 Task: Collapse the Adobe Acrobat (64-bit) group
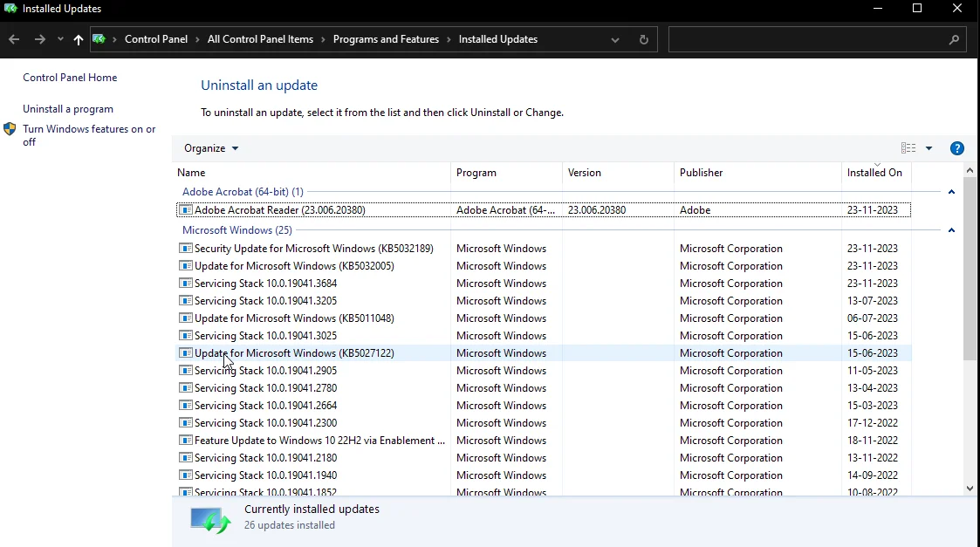[x=951, y=192]
